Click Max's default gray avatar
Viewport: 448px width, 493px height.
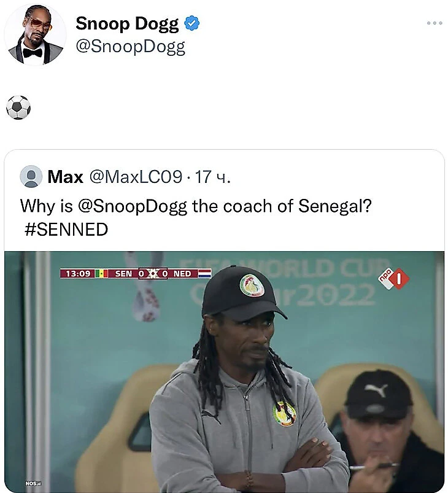click(x=31, y=176)
